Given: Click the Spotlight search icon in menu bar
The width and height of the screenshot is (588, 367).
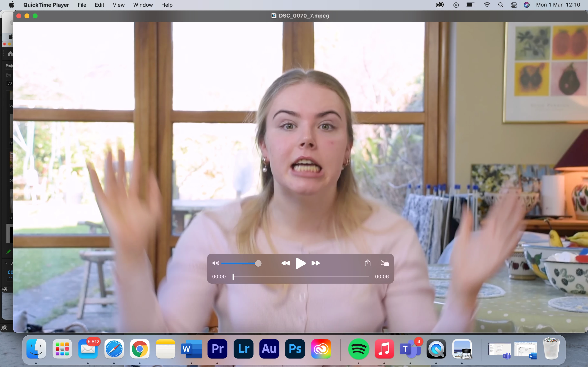Looking at the screenshot, I should click(x=501, y=5).
